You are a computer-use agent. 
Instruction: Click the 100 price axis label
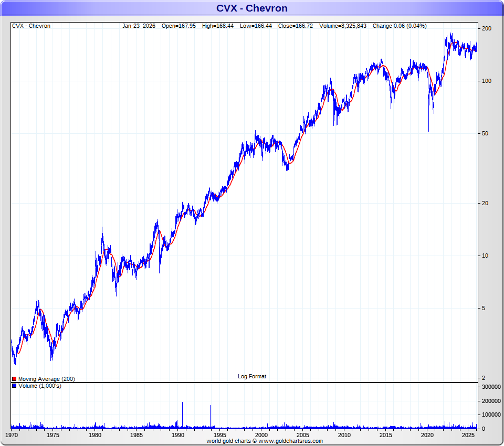[x=487, y=81]
